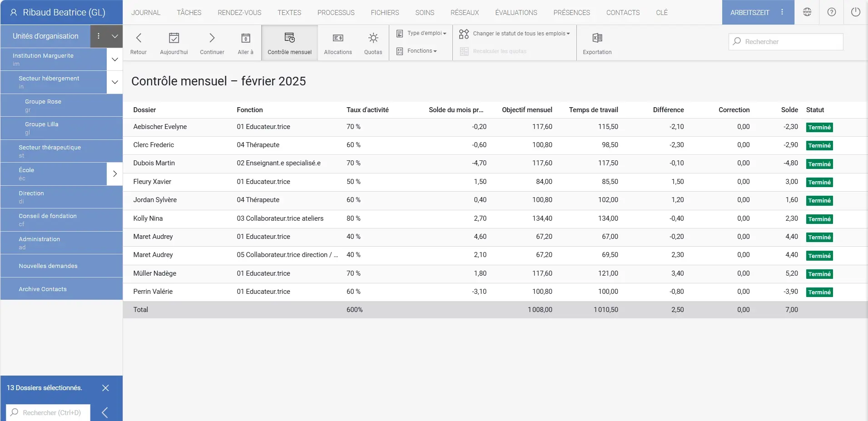Open the RENDEZ-VOUS tab
The width and height of the screenshot is (868, 421).
pyautogui.click(x=239, y=13)
